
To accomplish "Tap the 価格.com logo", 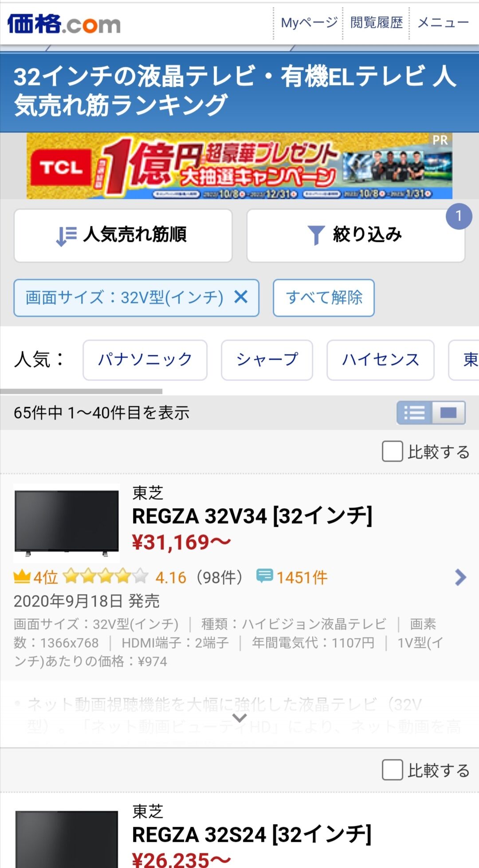I will (x=64, y=24).
